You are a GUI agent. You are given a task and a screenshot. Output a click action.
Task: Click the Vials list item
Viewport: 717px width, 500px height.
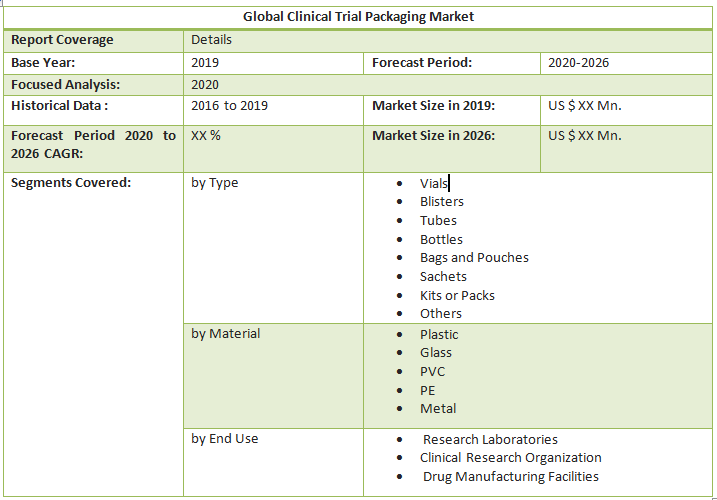tap(433, 183)
